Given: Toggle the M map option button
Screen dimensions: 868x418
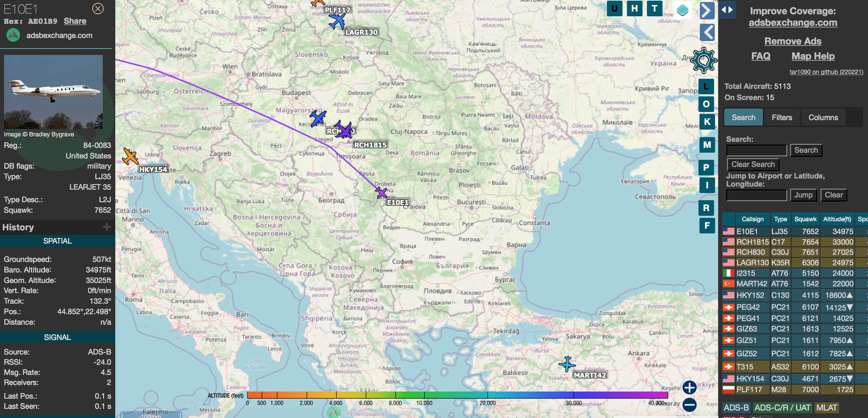Looking at the screenshot, I should point(707,145).
